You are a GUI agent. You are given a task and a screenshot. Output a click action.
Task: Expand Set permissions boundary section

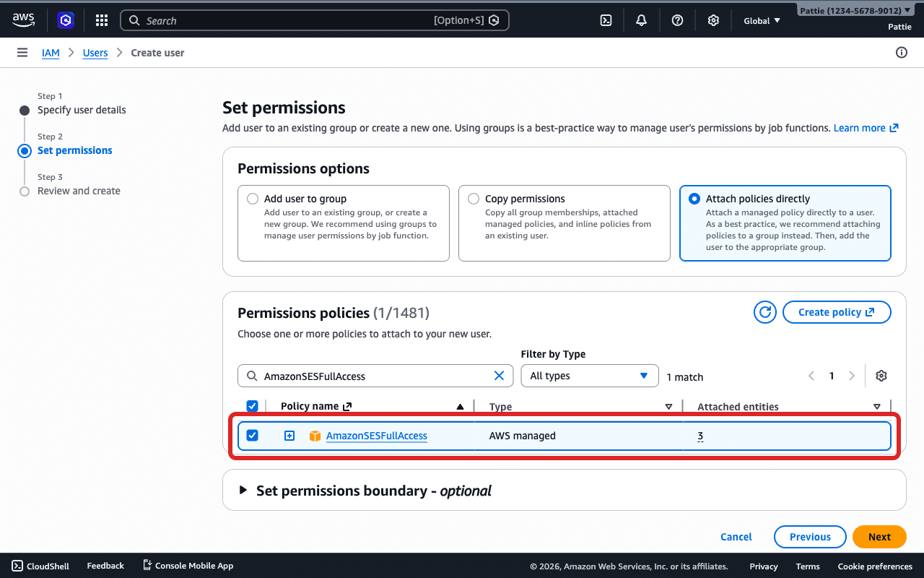[x=243, y=491]
